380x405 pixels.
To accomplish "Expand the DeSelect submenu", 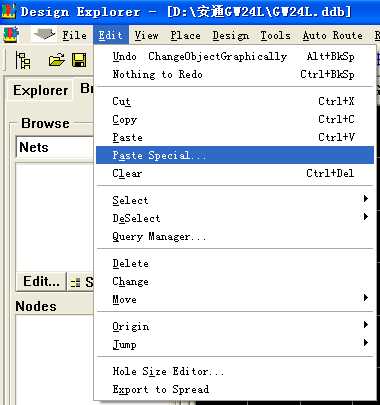I will tap(235, 218).
